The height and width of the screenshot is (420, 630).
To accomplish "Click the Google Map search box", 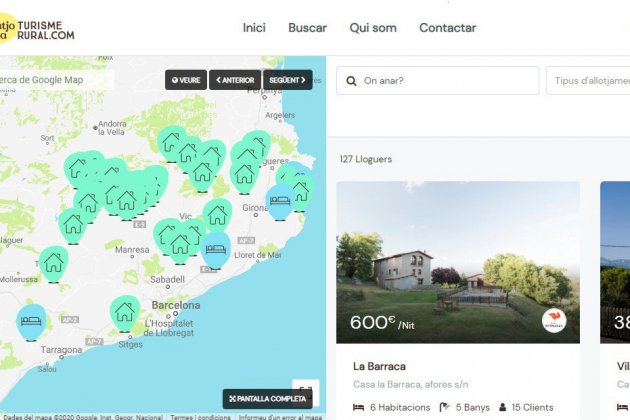I will (x=56, y=80).
